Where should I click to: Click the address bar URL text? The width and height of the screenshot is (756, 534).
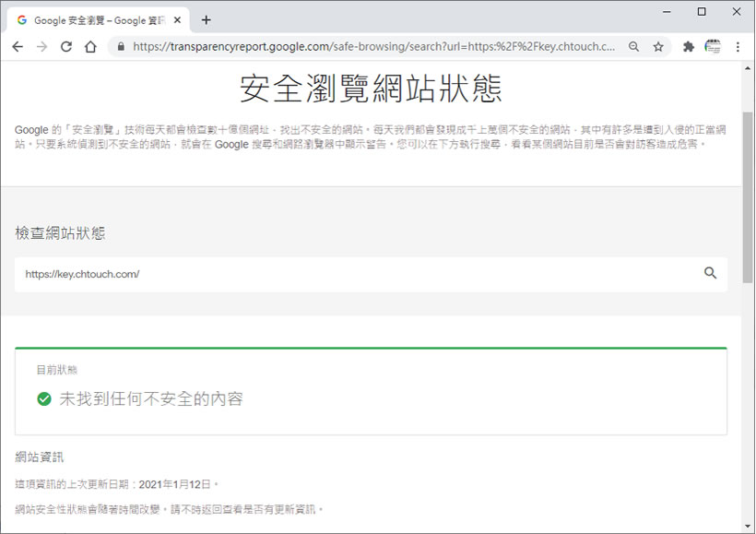[x=369, y=46]
